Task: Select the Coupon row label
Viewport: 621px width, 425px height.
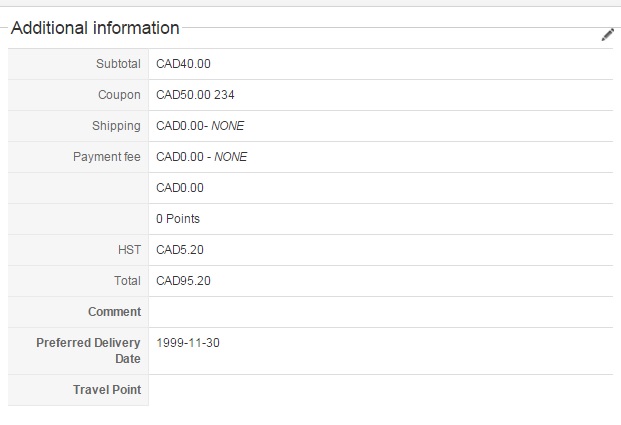Action: click(120, 95)
